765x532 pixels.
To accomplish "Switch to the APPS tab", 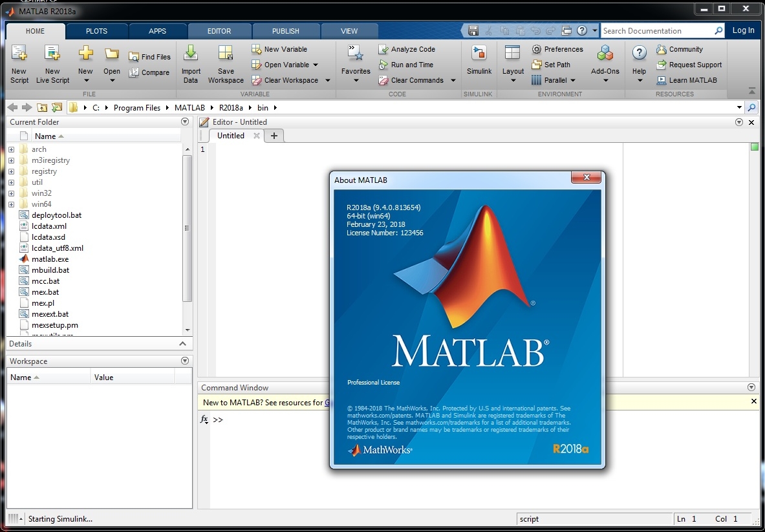I will [157, 30].
